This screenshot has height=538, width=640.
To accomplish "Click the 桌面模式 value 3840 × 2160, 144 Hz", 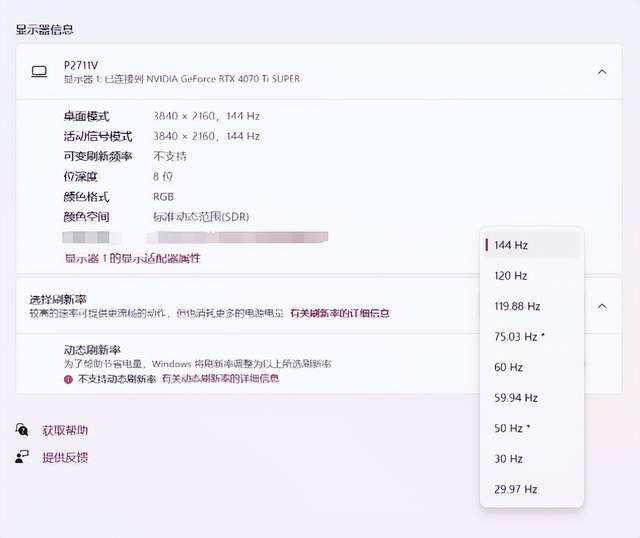I will point(207,116).
